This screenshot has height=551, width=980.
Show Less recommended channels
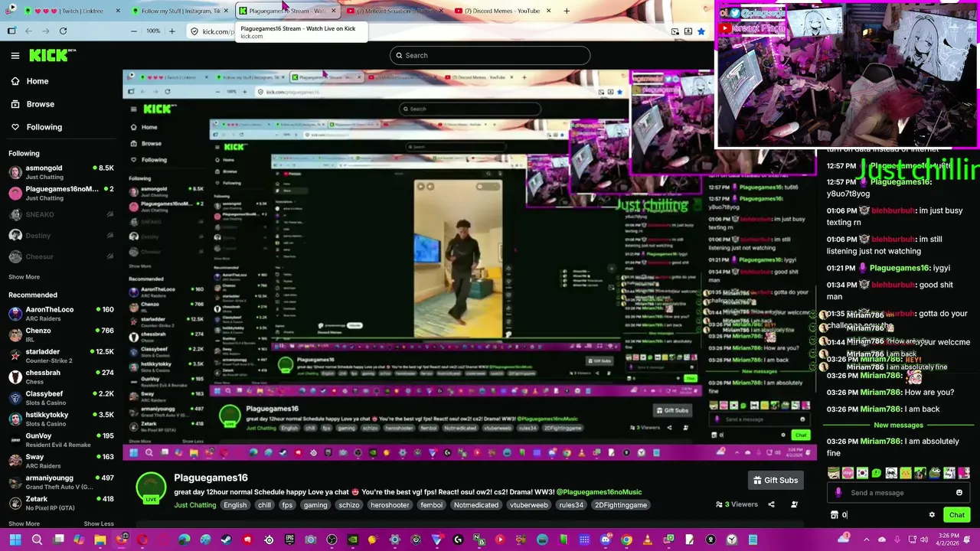click(99, 523)
